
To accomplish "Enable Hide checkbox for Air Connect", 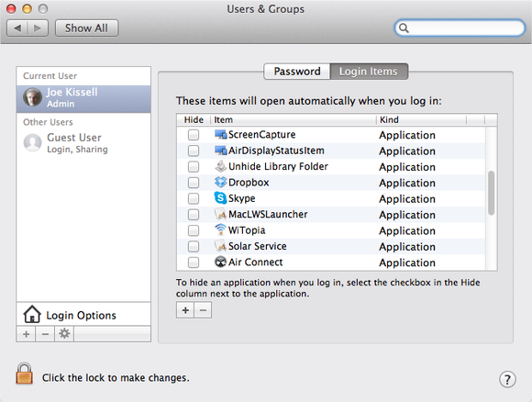I will tap(194, 262).
